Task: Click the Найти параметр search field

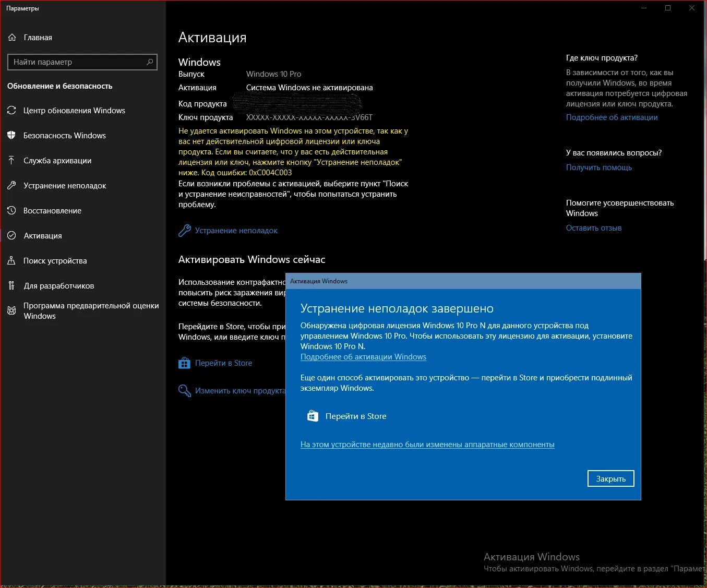Action: click(x=82, y=62)
